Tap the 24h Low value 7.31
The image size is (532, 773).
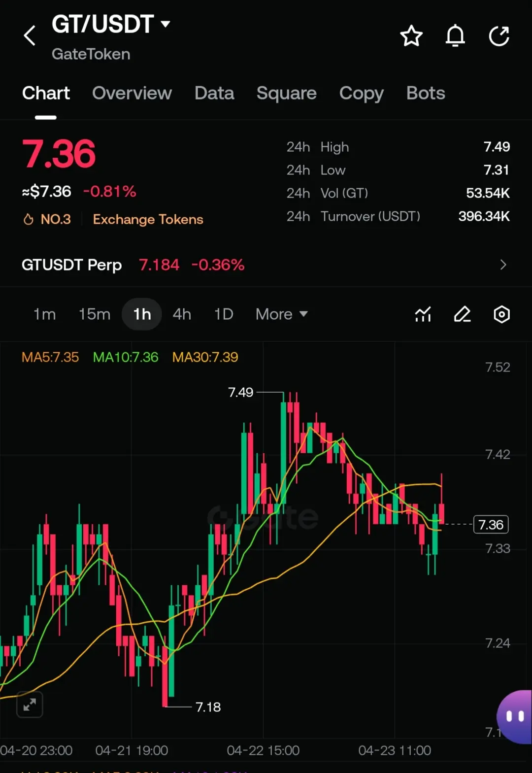[x=497, y=170]
